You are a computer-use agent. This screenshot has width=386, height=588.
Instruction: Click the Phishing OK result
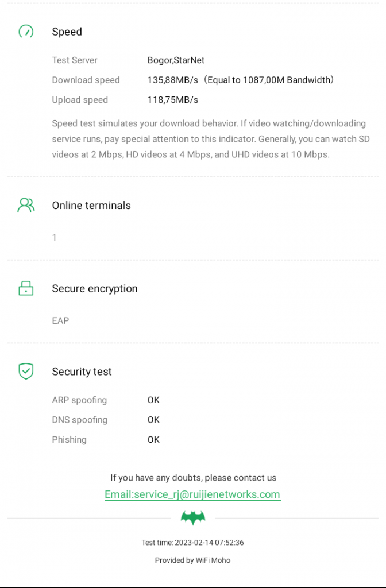[x=153, y=440]
